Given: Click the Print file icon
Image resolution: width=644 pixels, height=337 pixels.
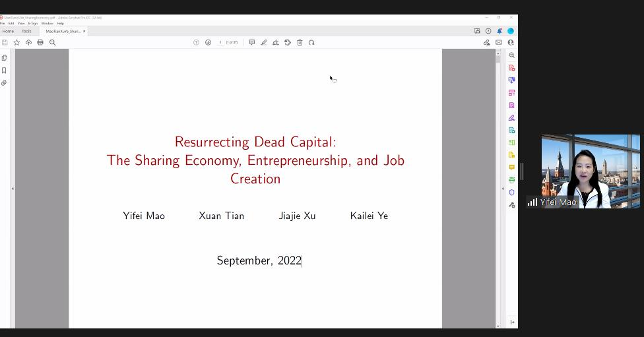Looking at the screenshot, I should [x=40, y=42].
